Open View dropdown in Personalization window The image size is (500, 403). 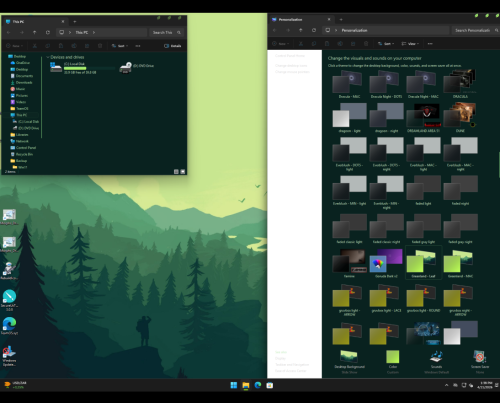pyautogui.click(x=410, y=44)
